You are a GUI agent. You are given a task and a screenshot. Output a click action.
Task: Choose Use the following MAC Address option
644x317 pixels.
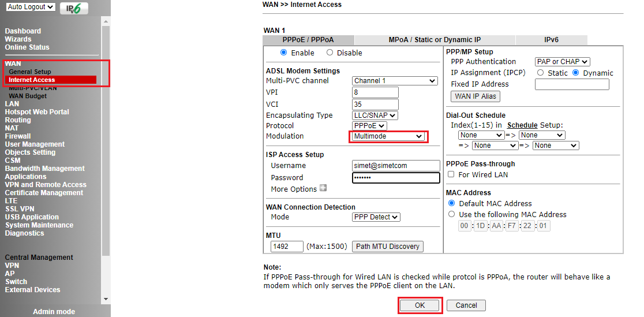click(x=452, y=214)
